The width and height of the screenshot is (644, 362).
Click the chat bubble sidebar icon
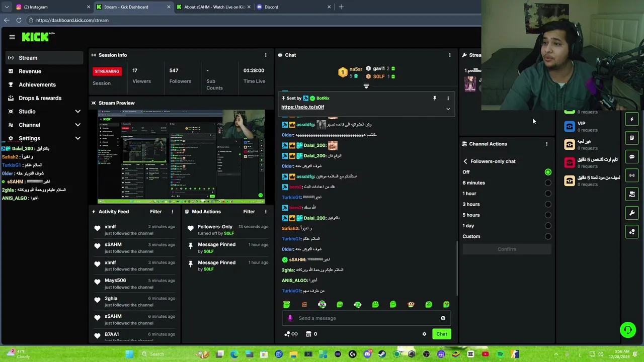(x=632, y=157)
